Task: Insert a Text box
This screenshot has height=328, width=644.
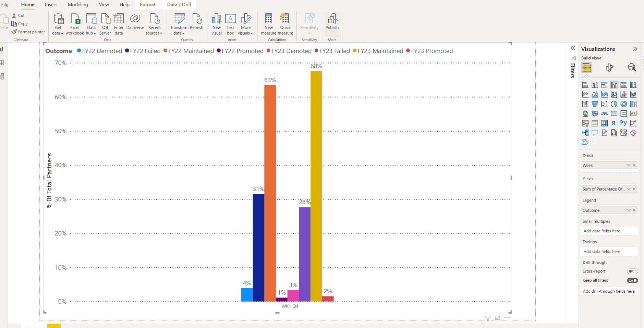Action: tap(230, 24)
